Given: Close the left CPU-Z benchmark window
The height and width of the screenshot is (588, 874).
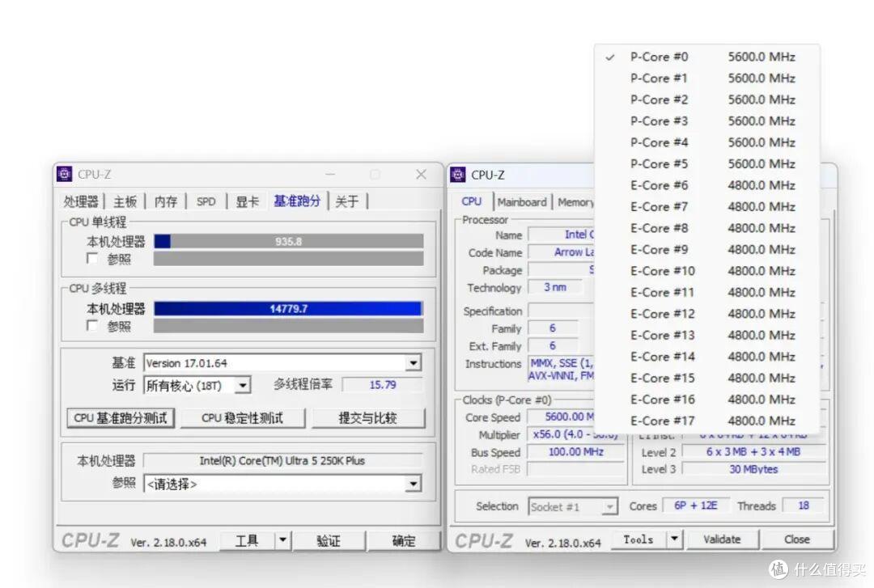Looking at the screenshot, I should (421, 175).
